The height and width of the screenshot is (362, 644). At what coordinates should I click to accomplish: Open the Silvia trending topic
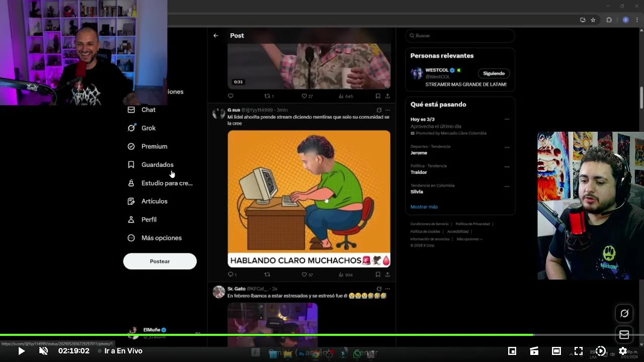point(417,192)
